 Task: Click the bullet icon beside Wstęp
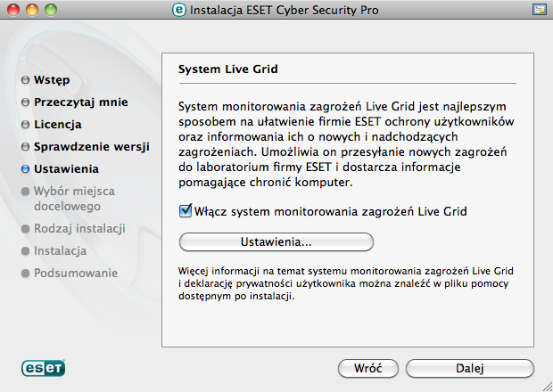(x=25, y=80)
